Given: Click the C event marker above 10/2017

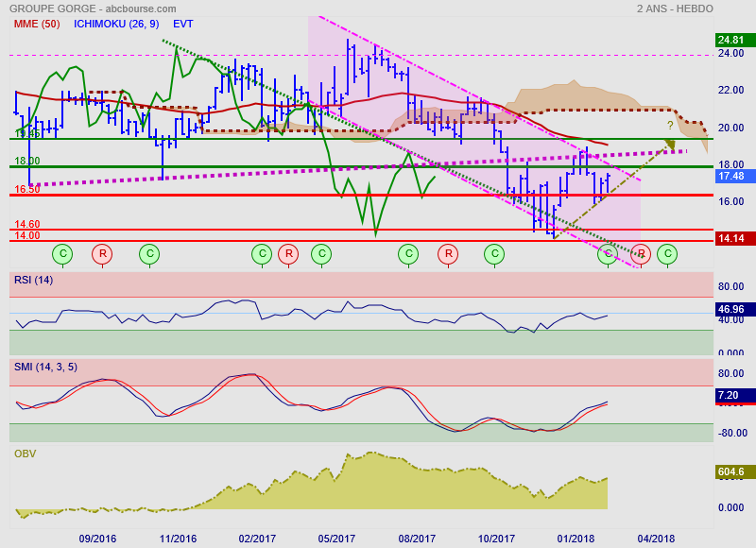Looking at the screenshot, I should (494, 253).
